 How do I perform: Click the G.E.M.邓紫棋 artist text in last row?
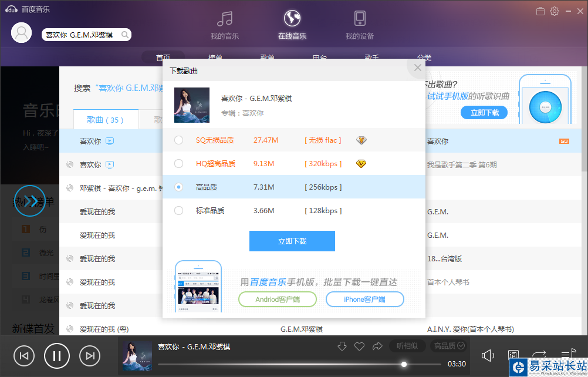pos(302,329)
